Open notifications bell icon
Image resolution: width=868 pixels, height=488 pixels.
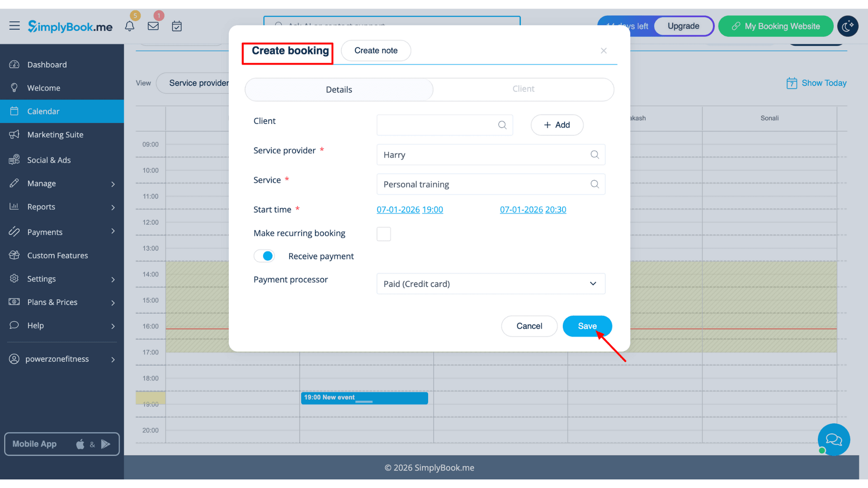tap(130, 26)
